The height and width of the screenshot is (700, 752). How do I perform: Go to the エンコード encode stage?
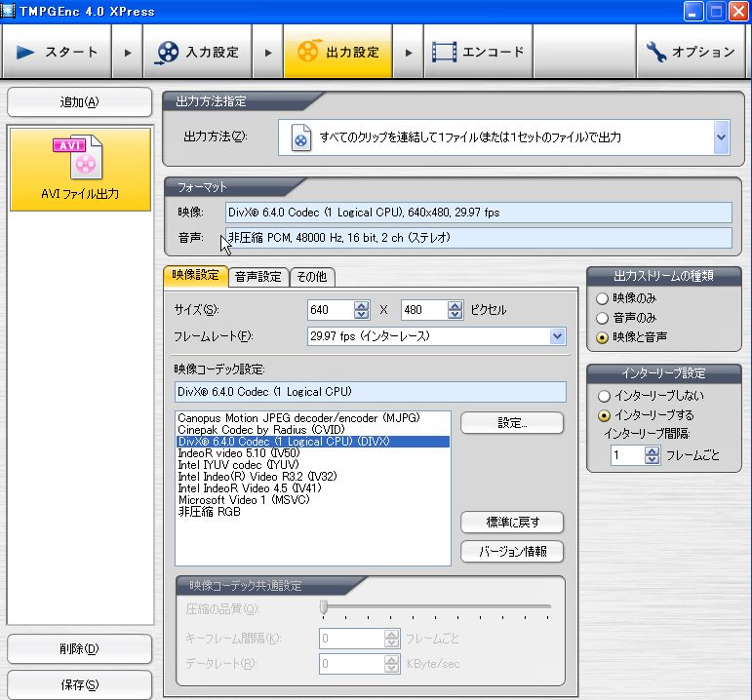click(x=479, y=52)
